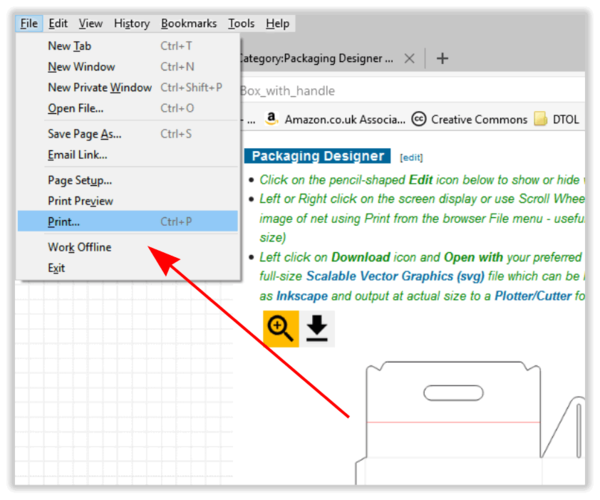Open the Bookmarks menu
600x500 pixels.
(189, 24)
